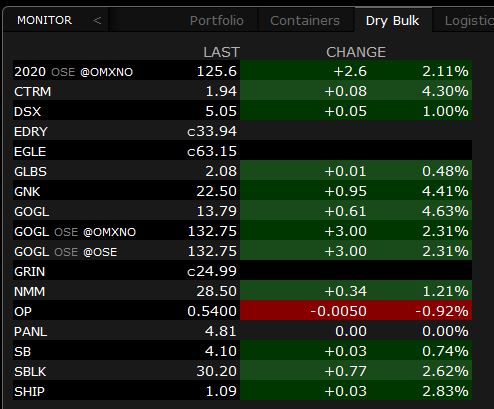Image resolution: width=494 pixels, height=409 pixels.
Task: Select the DSX ticker row
Action: [x=242, y=110]
